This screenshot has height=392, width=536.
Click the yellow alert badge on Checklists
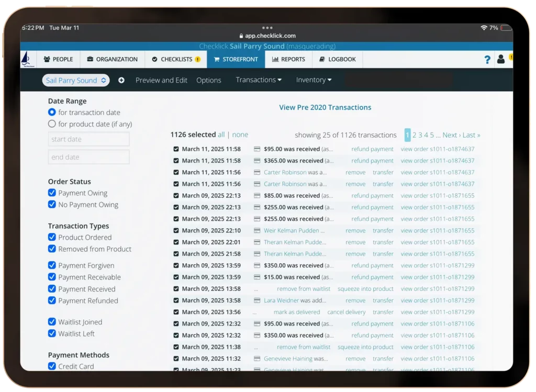click(x=198, y=60)
